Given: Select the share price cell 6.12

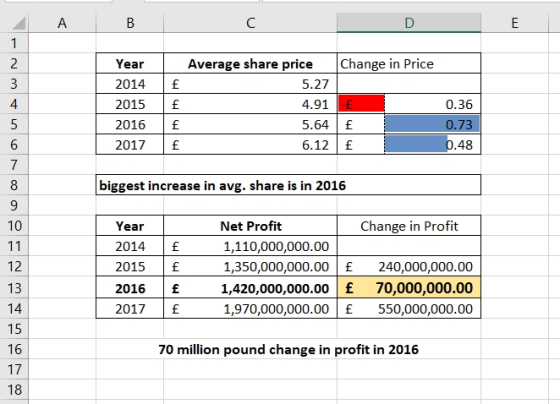Looking at the screenshot, I should (250, 145).
